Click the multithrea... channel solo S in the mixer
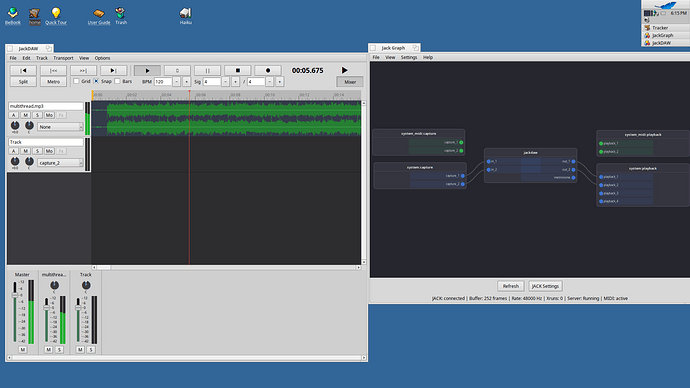The image size is (690, 388). point(59,350)
